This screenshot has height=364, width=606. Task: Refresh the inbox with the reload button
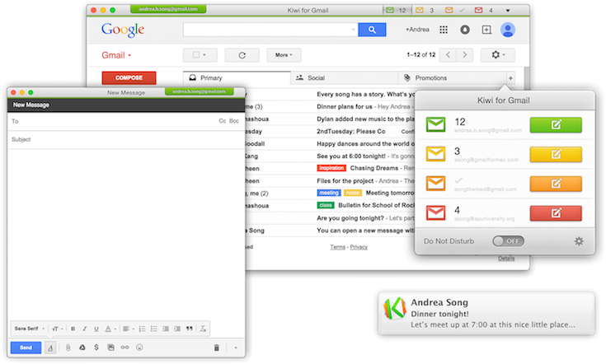coord(242,55)
